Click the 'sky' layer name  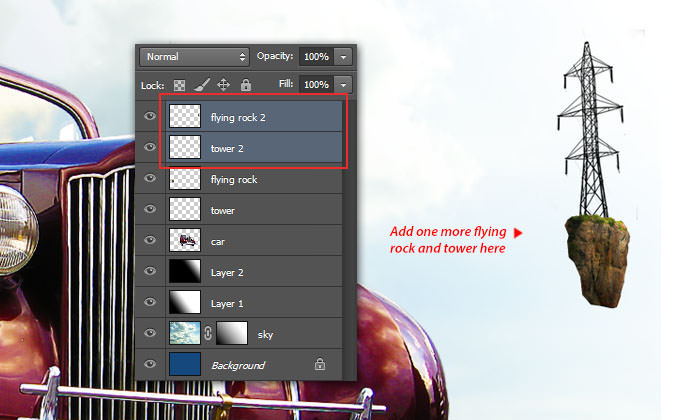265,335
